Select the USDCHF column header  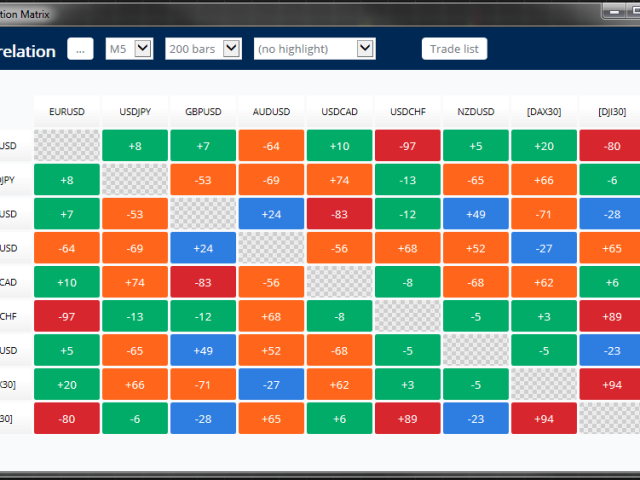(x=407, y=112)
